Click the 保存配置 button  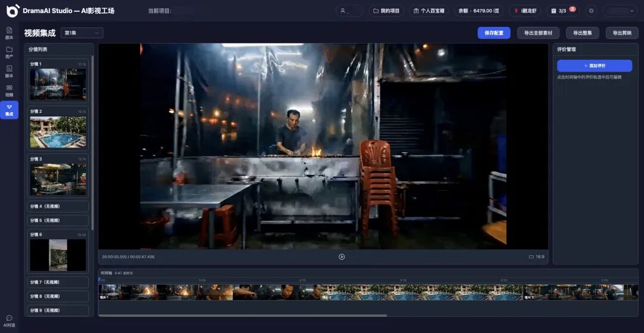[494, 33]
